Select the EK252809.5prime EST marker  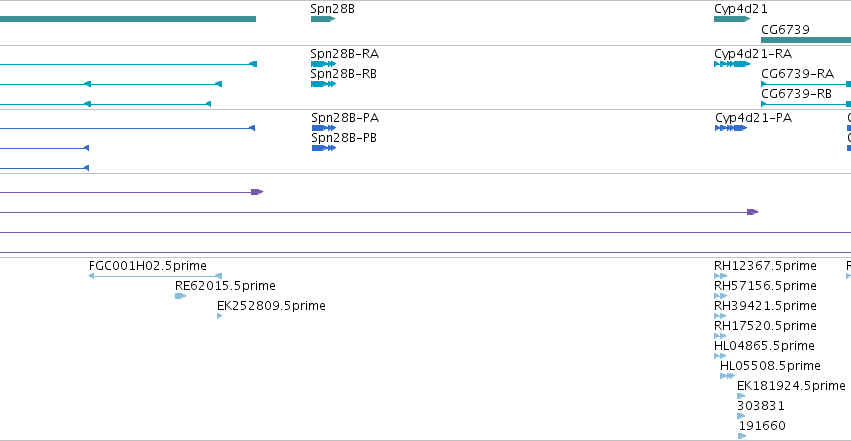[x=219, y=316]
